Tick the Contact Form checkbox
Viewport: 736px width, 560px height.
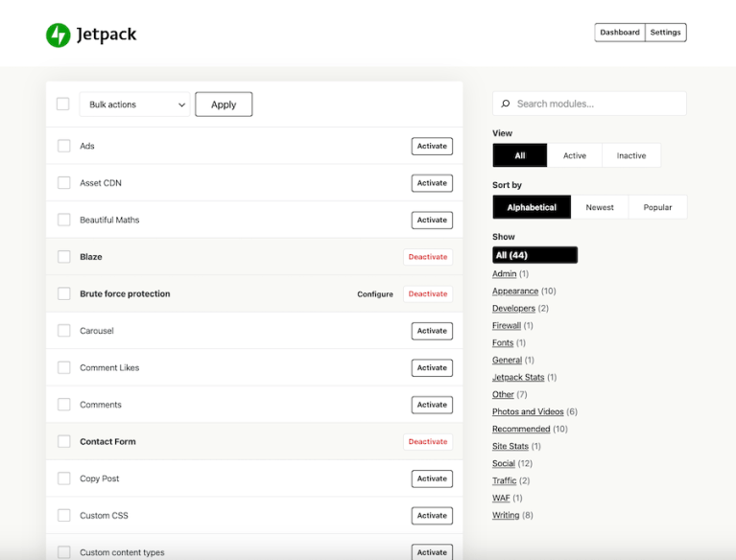pos(64,441)
